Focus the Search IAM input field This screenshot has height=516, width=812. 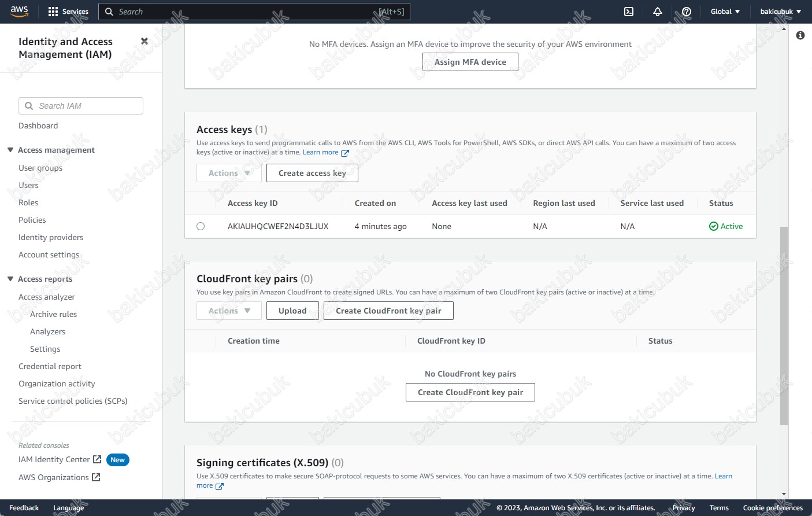[x=81, y=106]
